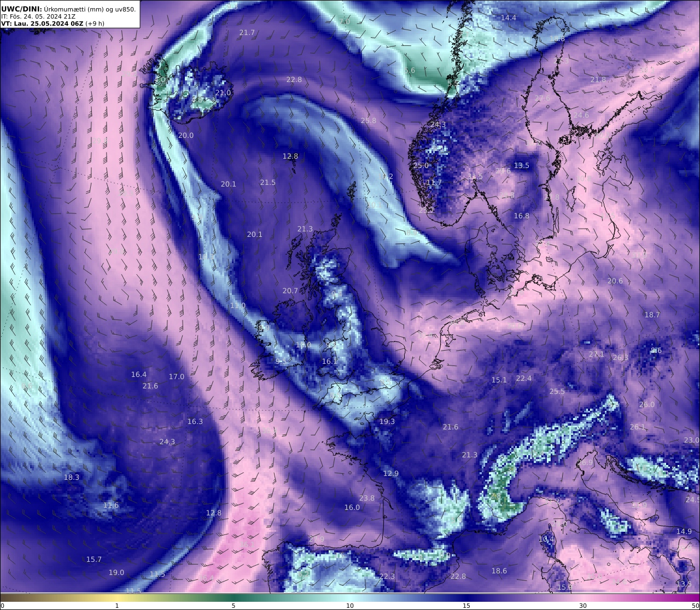Select the 22.4 value on the map
The height and width of the screenshot is (610, 700).
pos(524,378)
